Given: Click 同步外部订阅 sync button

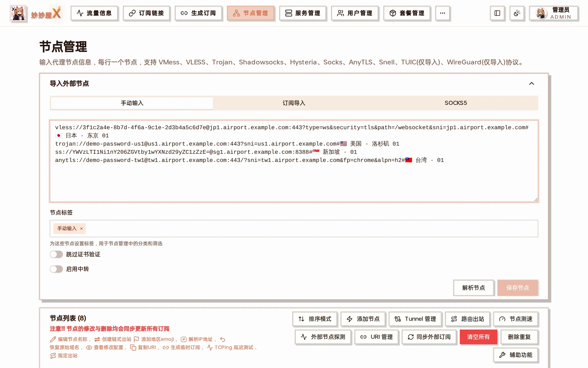Looking at the screenshot, I should coord(429,337).
